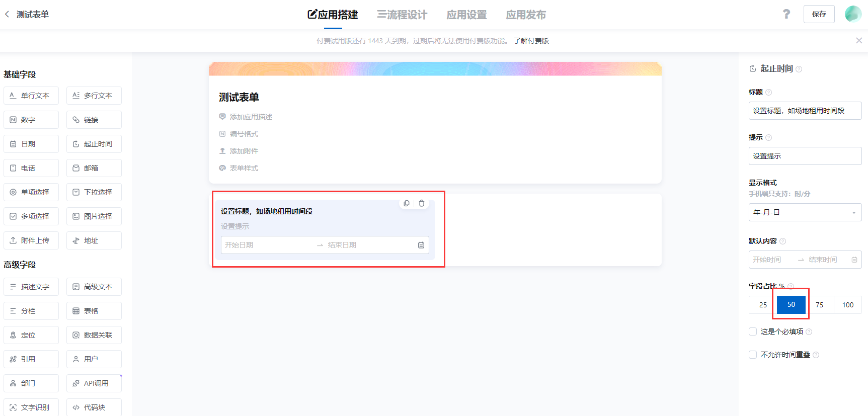
Task: Add a 日期 field
Action: tap(31, 144)
